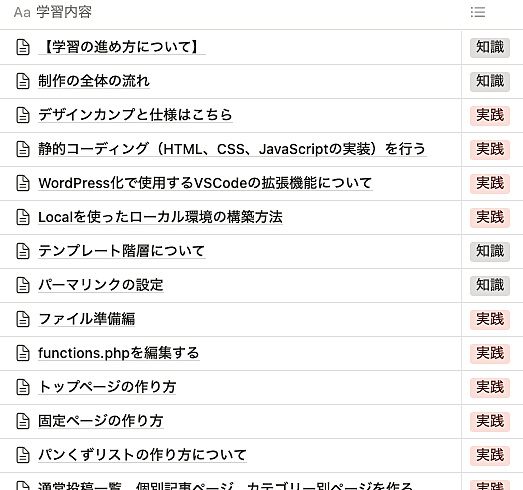Click page icon for テンプレート階層について
523x490 pixels.
[23, 251]
